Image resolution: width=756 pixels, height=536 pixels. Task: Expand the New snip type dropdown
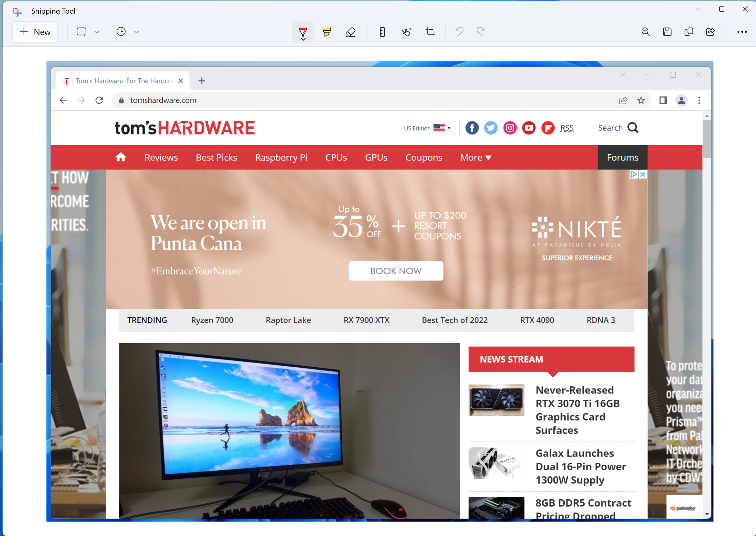[x=97, y=31]
